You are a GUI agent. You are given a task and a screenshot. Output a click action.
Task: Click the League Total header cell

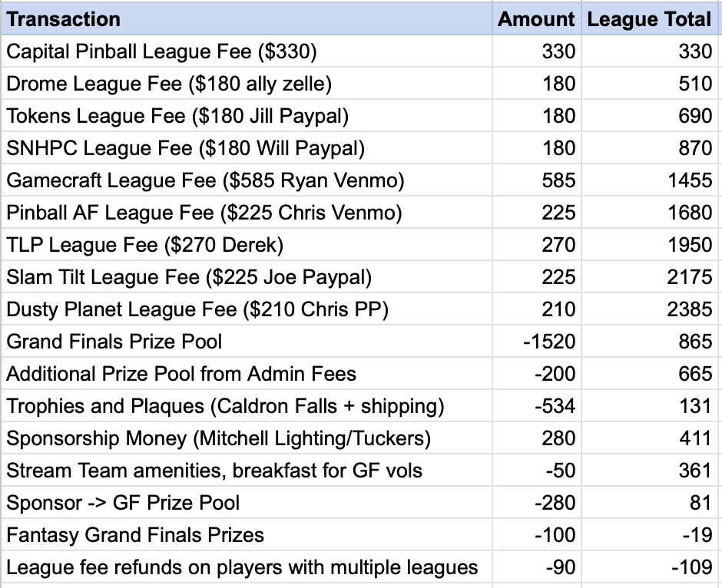click(650, 18)
